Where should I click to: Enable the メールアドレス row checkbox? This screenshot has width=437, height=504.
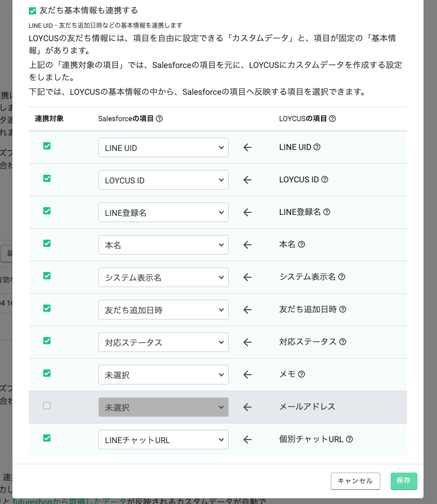pos(47,406)
